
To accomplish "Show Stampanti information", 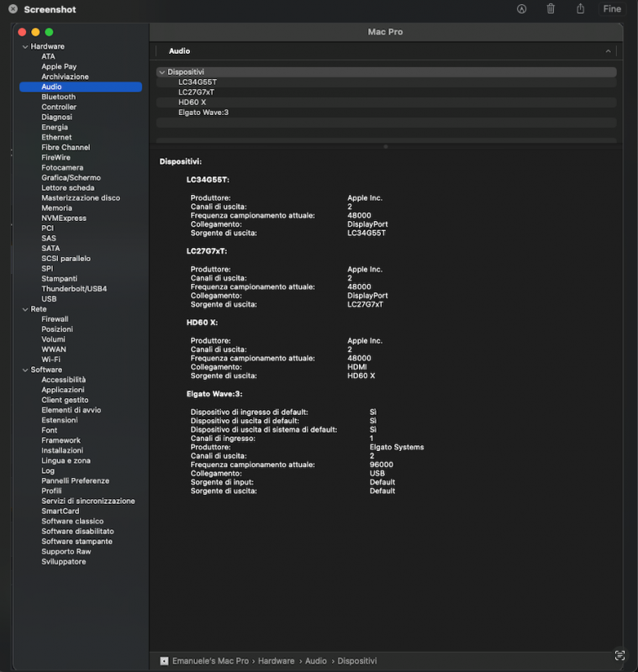I will tap(59, 279).
